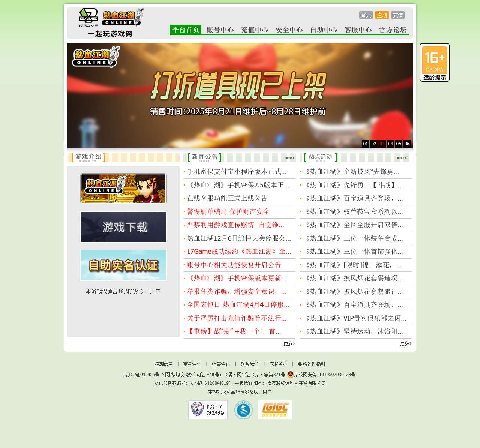Screen dimensions: 480x448
Task: Click the orange TGIGC certification badge
Action: coord(275,409)
